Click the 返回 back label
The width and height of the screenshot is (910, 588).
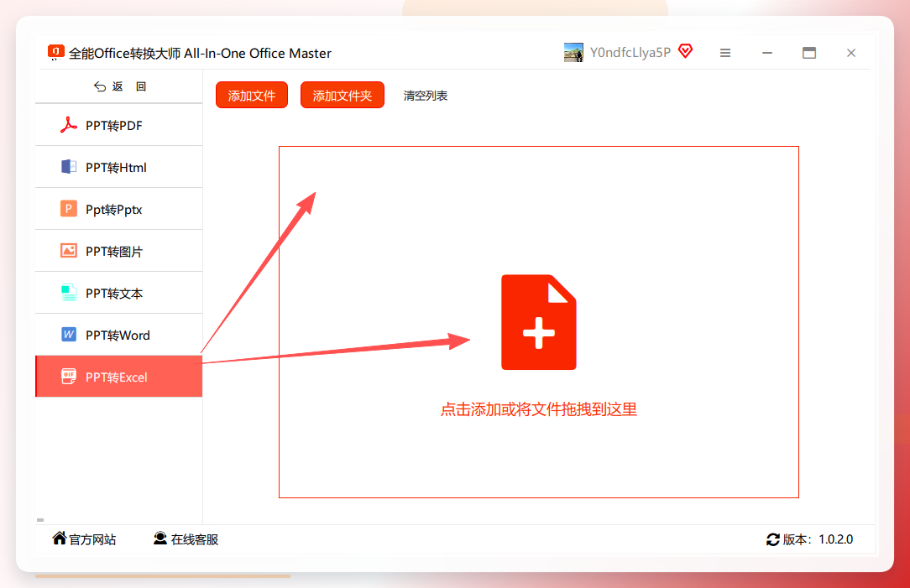pyautogui.click(x=129, y=86)
